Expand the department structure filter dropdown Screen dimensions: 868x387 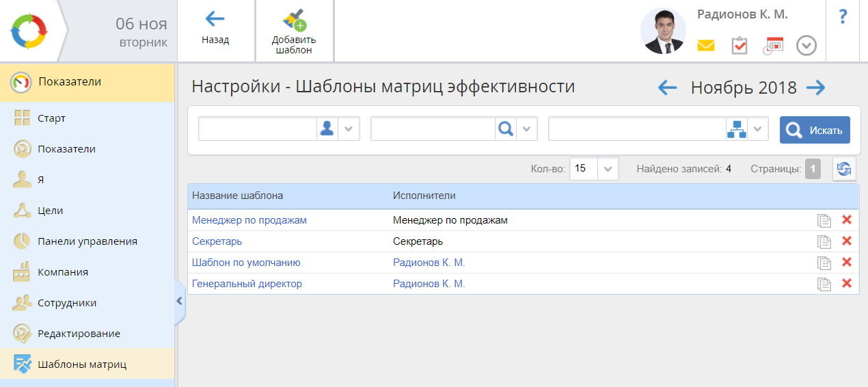coord(758,129)
